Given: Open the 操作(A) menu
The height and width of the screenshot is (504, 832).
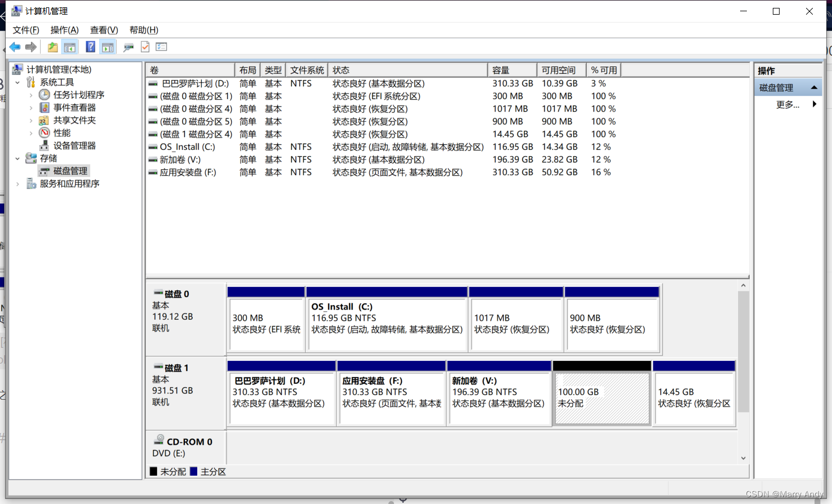Looking at the screenshot, I should (x=64, y=30).
